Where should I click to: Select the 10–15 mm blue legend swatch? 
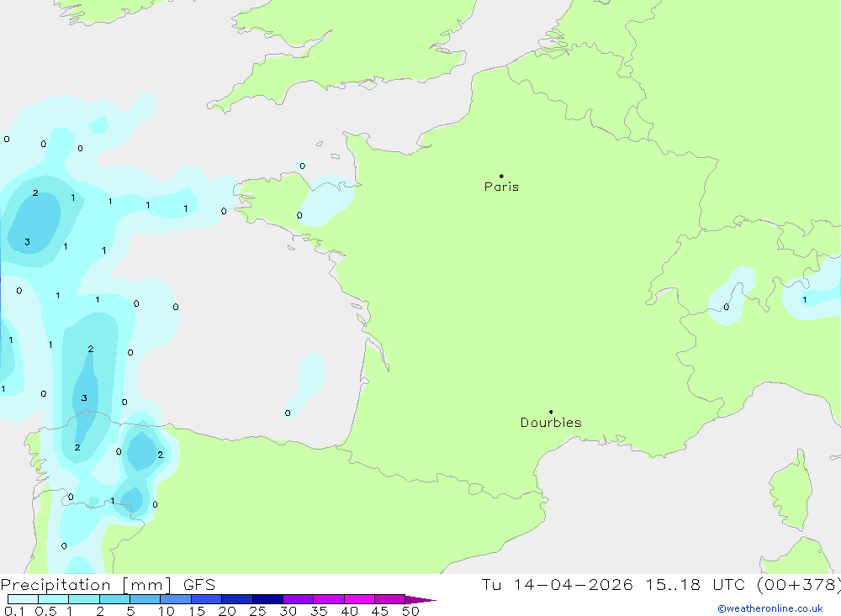click(176, 599)
